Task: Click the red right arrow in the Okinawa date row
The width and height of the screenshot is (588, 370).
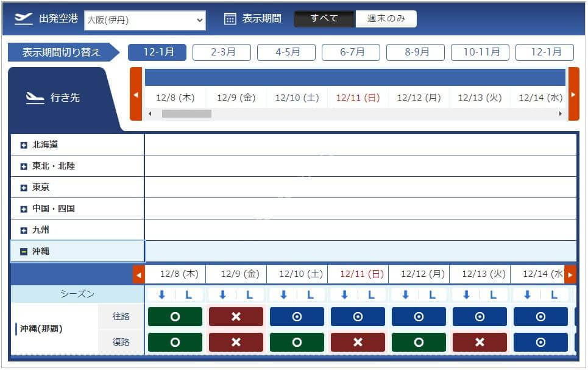Action: click(x=570, y=275)
